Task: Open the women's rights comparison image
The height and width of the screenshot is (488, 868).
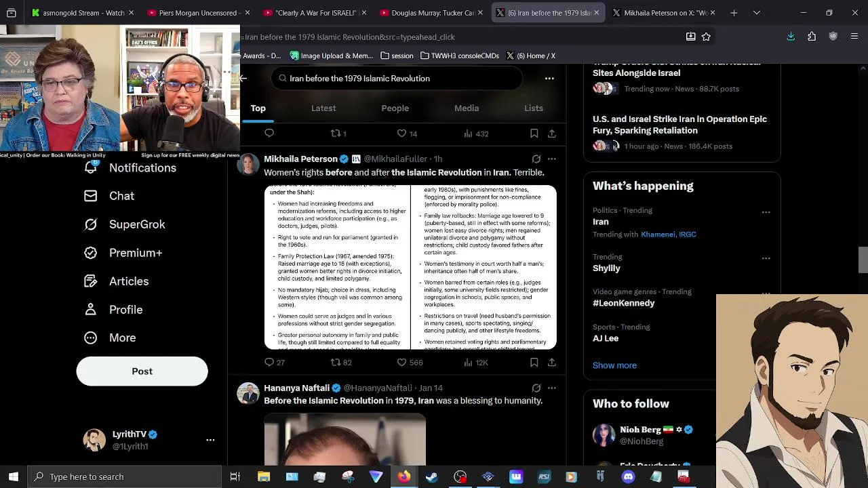Action: click(x=410, y=267)
